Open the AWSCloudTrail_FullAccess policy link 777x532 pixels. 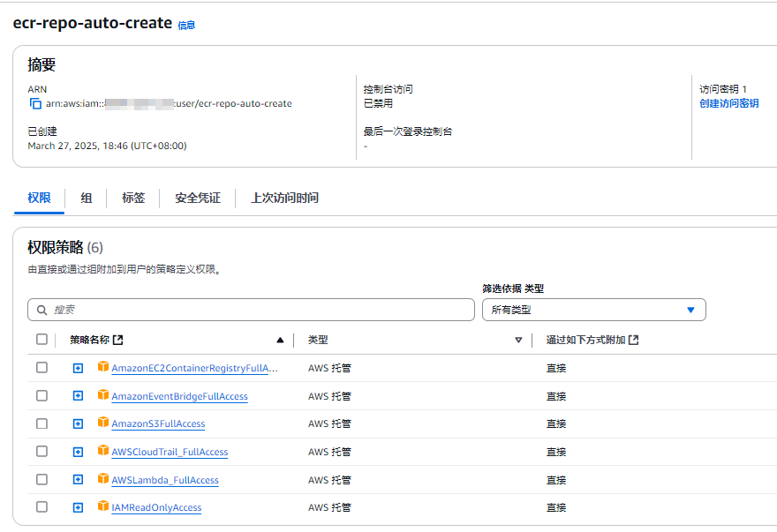point(170,452)
